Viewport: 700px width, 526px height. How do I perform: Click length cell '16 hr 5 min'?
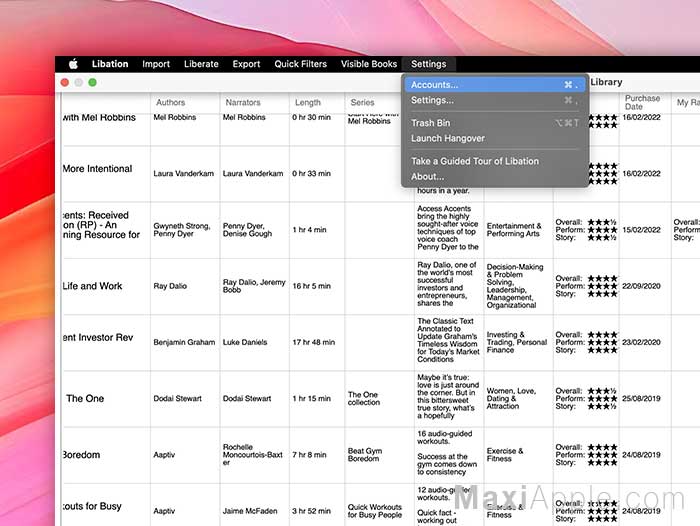pyautogui.click(x=317, y=286)
